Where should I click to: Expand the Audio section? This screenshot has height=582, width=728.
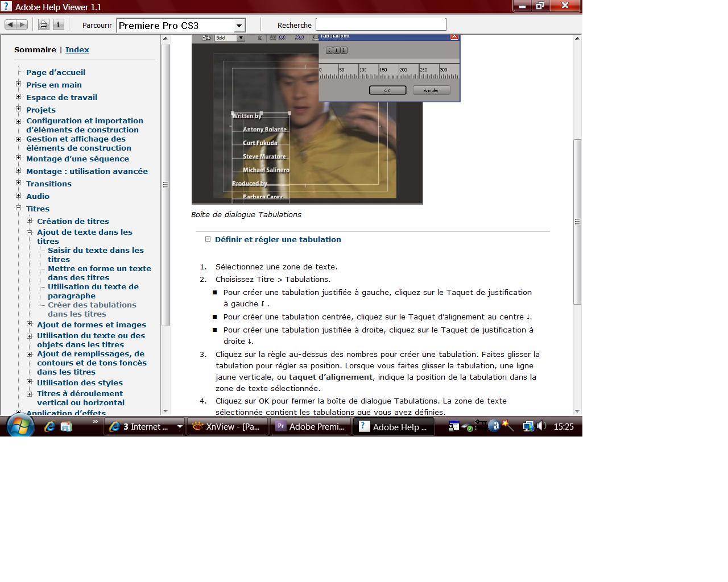coord(19,196)
